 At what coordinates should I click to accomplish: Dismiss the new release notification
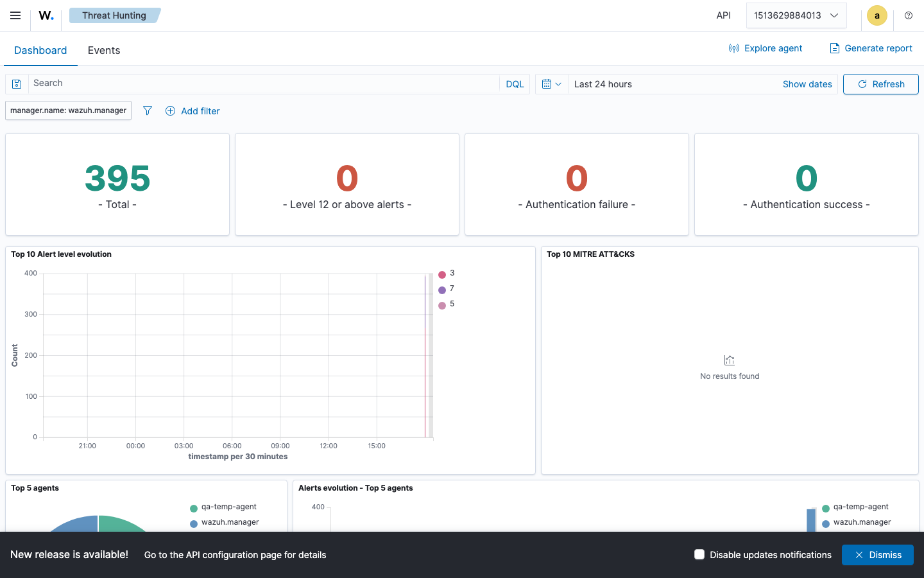[878, 555]
